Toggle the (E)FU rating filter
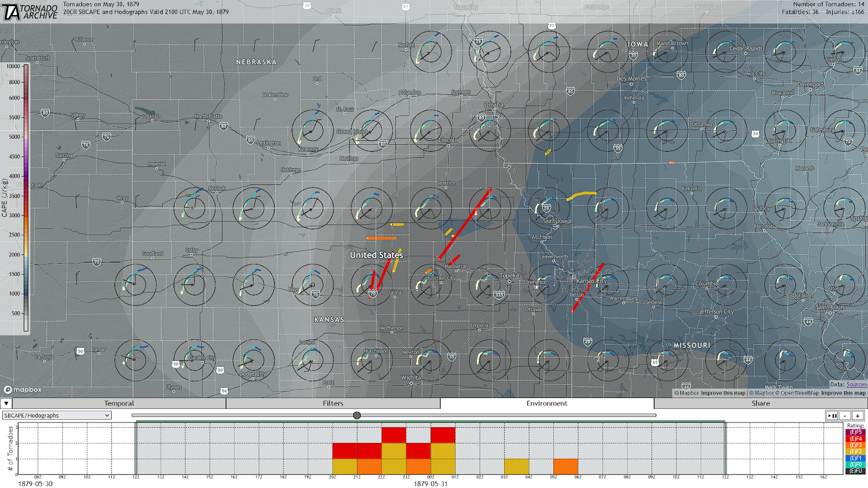This screenshot has height=488, width=868. (x=855, y=471)
